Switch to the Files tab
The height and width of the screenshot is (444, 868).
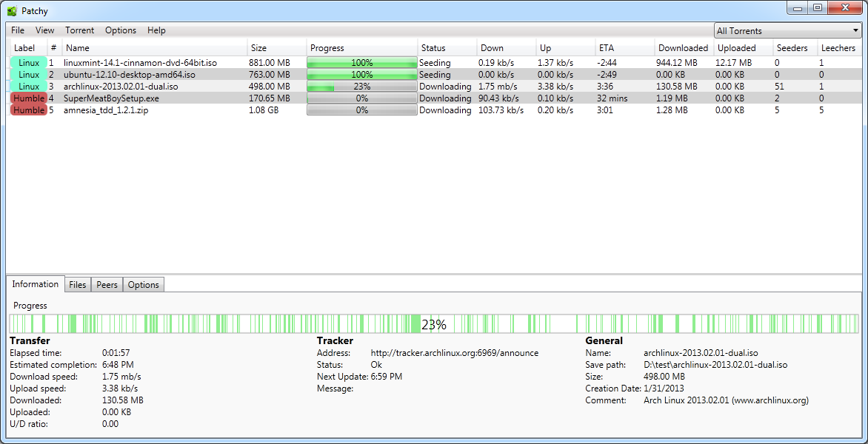(x=78, y=285)
